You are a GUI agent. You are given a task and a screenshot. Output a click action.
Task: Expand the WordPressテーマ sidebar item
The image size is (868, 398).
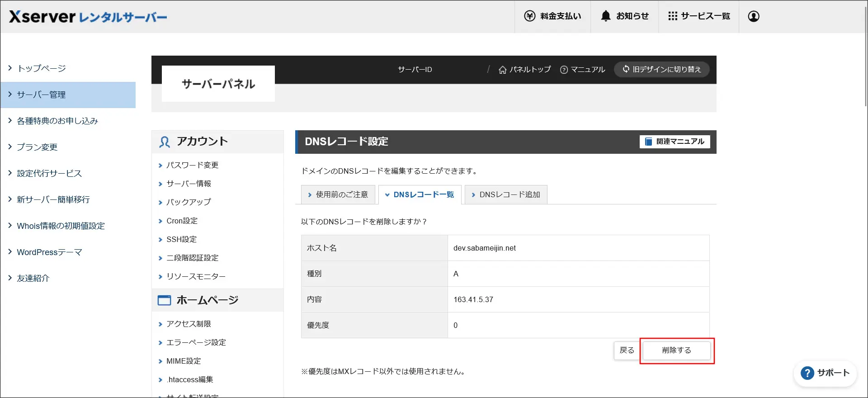click(49, 252)
